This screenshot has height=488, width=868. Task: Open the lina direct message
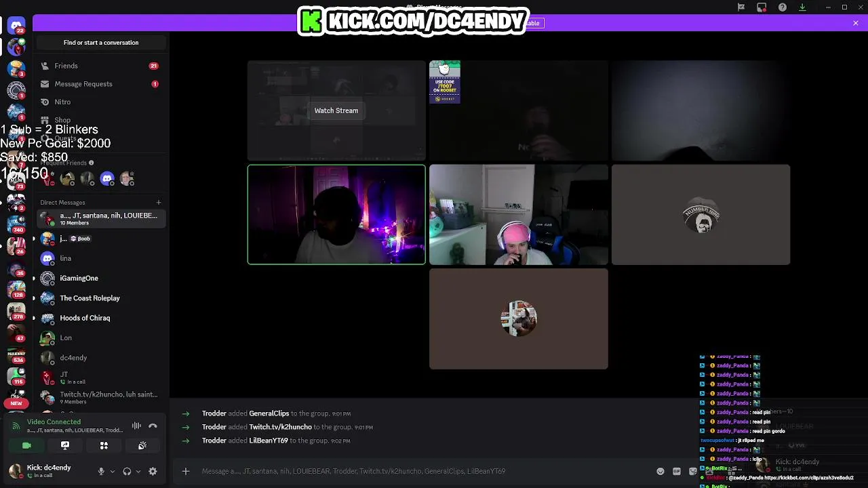[x=100, y=258]
